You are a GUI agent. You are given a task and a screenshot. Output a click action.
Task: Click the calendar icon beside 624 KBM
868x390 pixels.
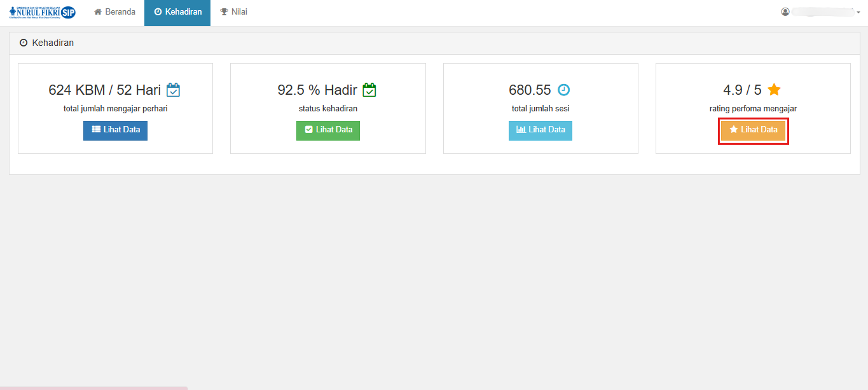point(173,90)
